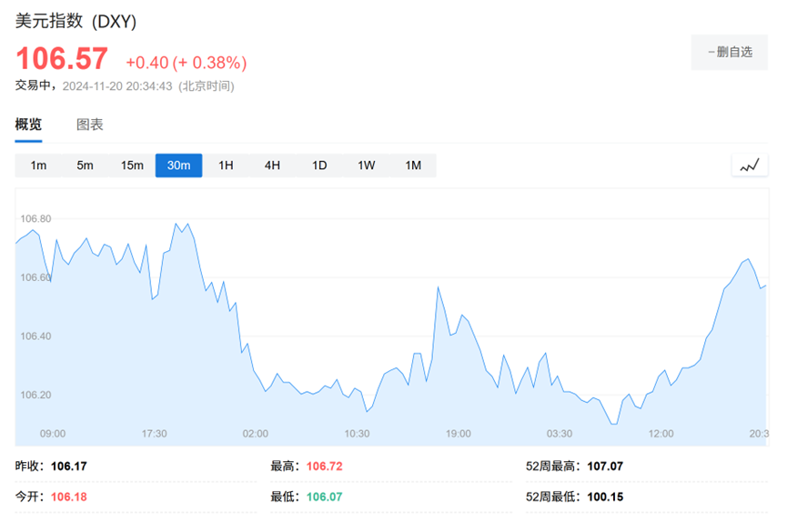This screenshot has height=532, width=787.
Task: Open the 图表 chart tab
Action: tap(89, 125)
